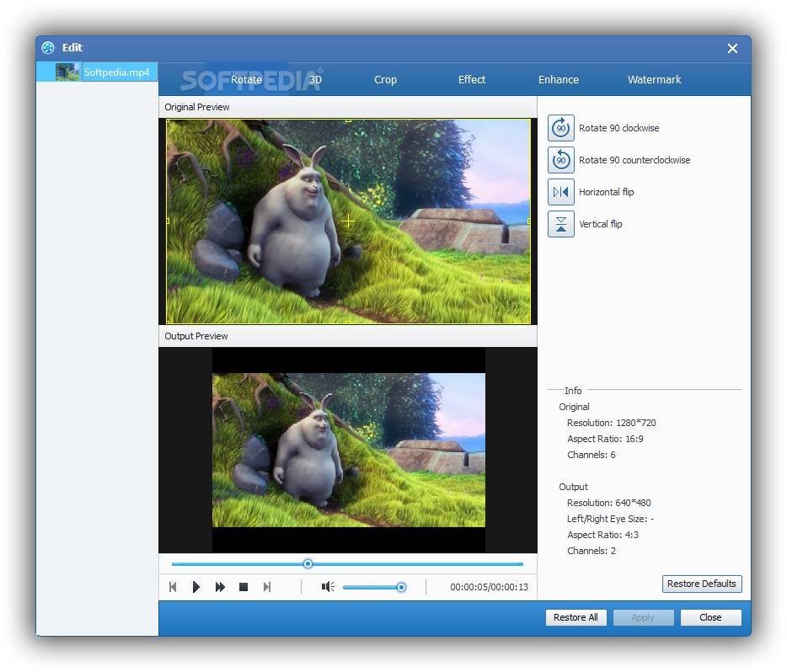Click the Rotate 90 clockwise icon
Screen dimensions: 787x672
tap(560, 128)
